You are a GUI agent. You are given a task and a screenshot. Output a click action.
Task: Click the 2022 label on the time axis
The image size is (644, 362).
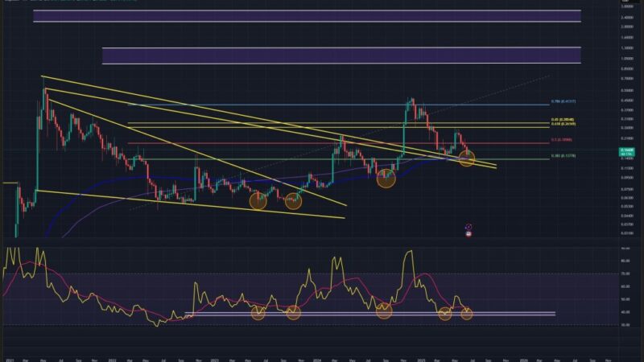pos(112,360)
